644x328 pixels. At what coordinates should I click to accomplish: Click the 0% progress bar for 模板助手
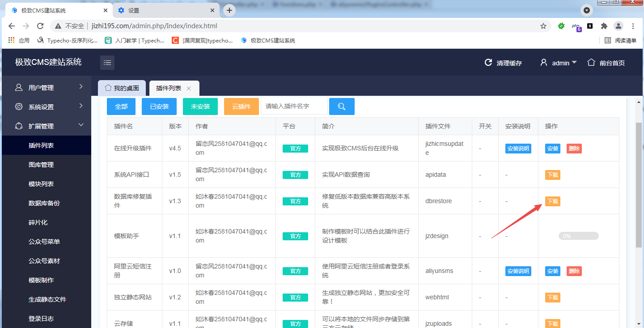[578, 235]
